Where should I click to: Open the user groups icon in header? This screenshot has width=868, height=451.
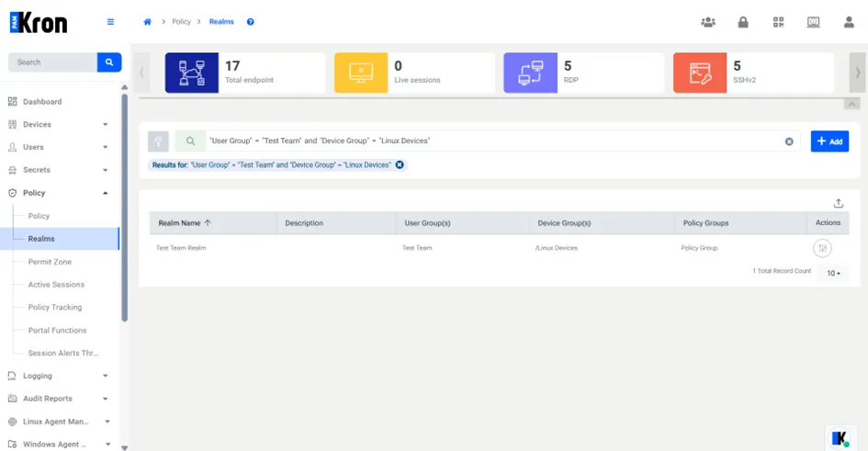[708, 22]
